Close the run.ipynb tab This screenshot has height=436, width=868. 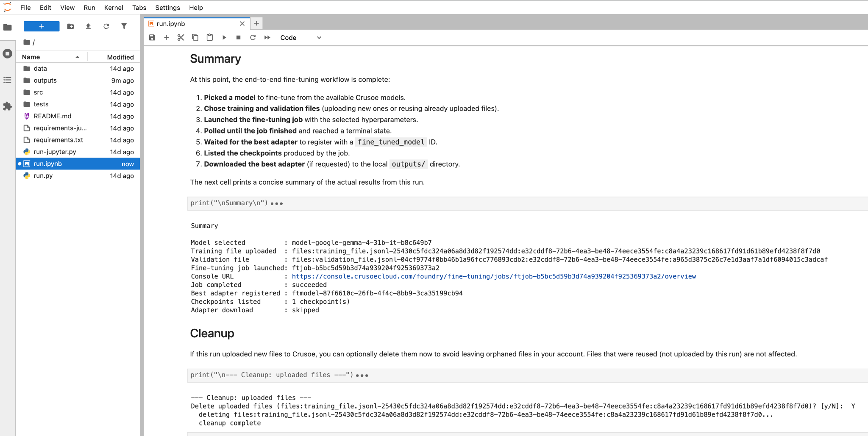[x=242, y=24]
